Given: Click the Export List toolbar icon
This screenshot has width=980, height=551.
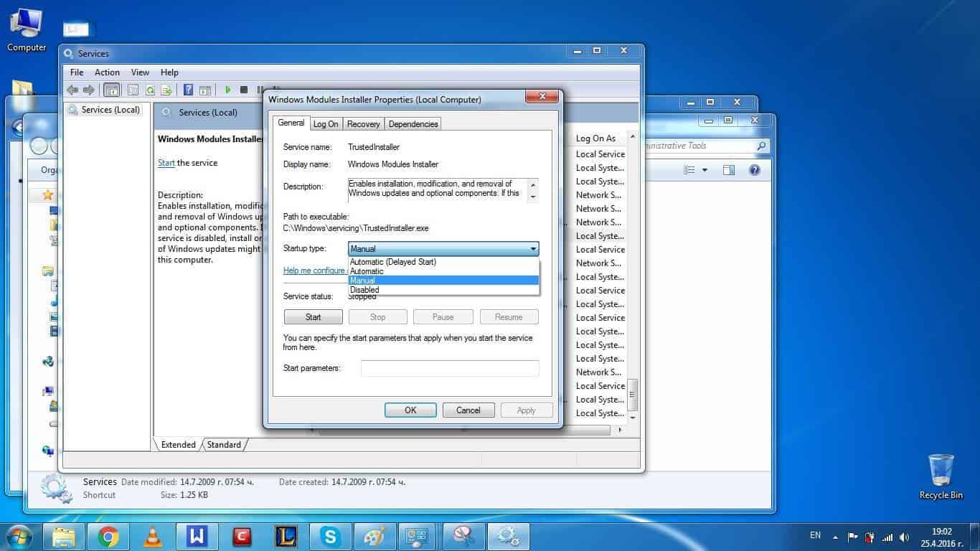Looking at the screenshot, I should click(166, 90).
